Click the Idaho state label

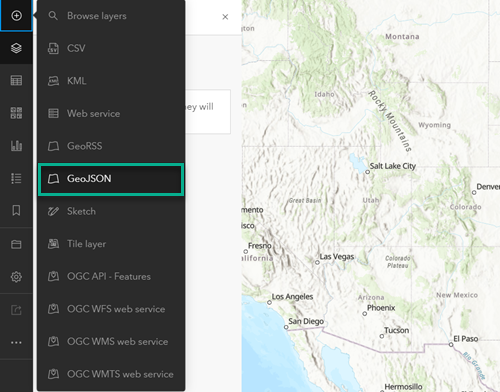coord(324,94)
